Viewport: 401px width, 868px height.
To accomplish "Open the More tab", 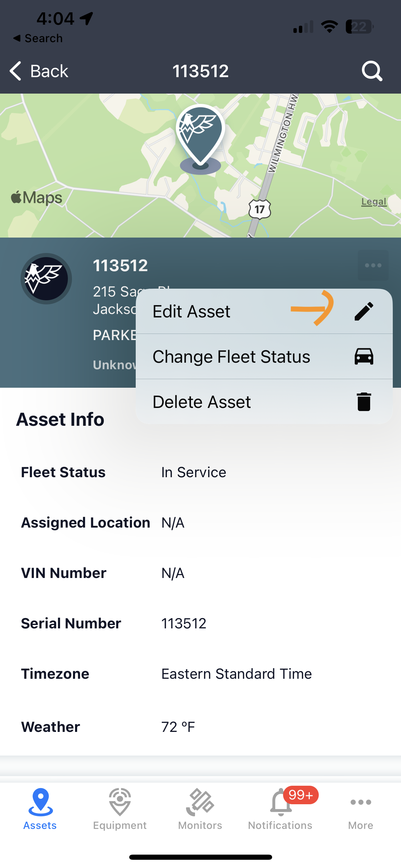I will pyautogui.click(x=361, y=808).
